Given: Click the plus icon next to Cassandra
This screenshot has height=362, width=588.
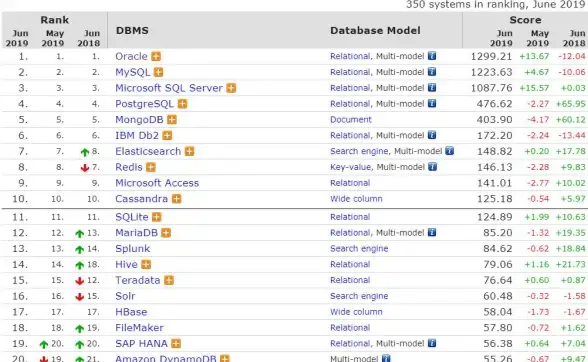Looking at the screenshot, I should (177, 199).
